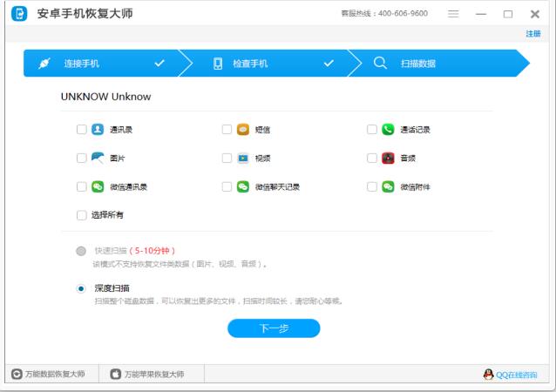Tick the 选择所有 select-all checkbox
The width and height of the screenshot is (556, 392).
(x=82, y=215)
